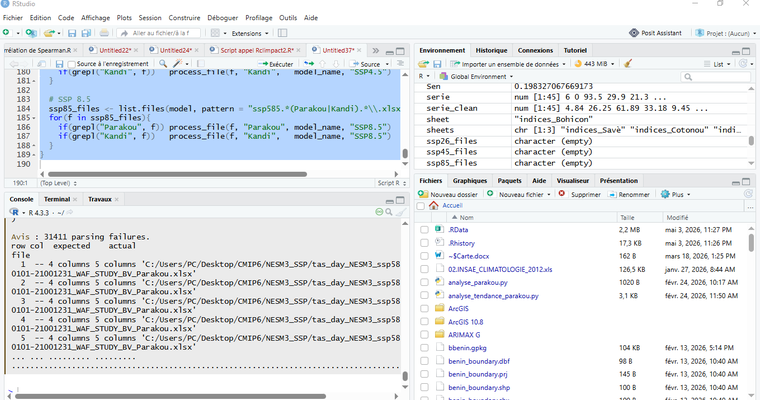Click the Environment pane search field

pos(715,77)
